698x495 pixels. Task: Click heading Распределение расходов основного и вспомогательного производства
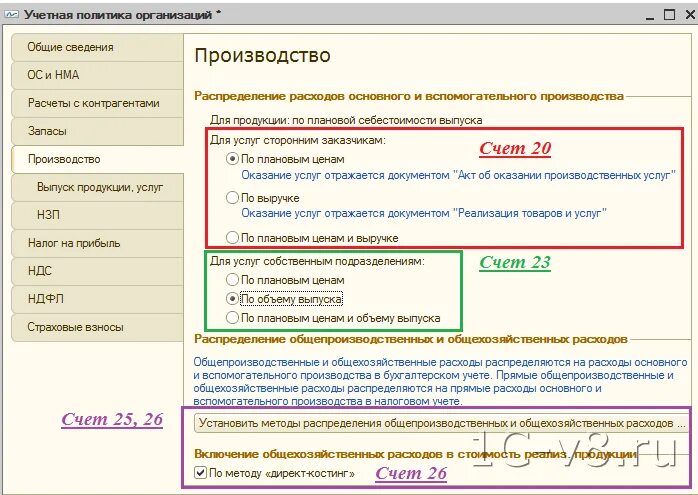click(409, 96)
